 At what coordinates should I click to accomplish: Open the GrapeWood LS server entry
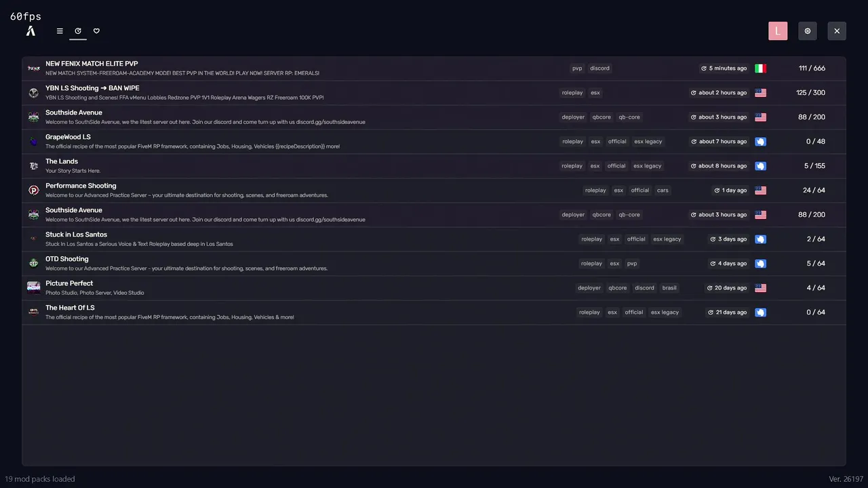pyautogui.click(x=68, y=138)
